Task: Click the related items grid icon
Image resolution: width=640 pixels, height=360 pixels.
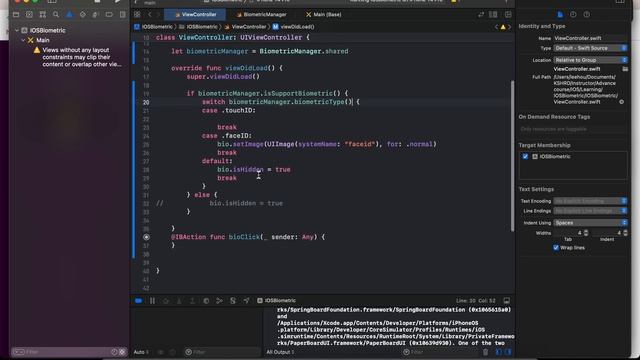Action: [137, 15]
